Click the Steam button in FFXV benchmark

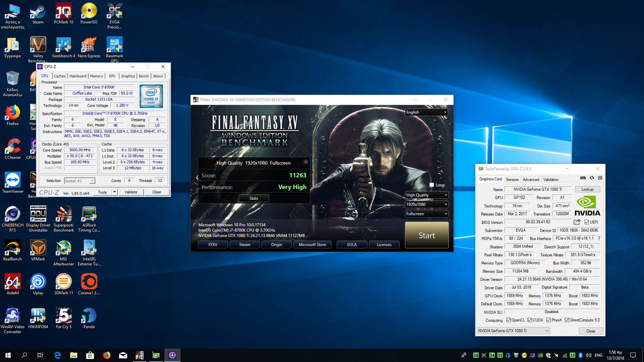[x=245, y=244]
